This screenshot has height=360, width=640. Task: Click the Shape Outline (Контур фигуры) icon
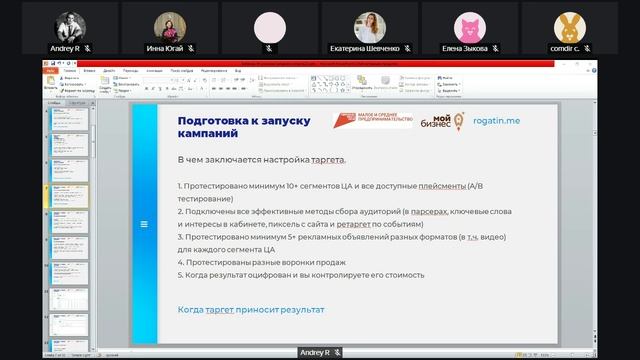point(401,84)
